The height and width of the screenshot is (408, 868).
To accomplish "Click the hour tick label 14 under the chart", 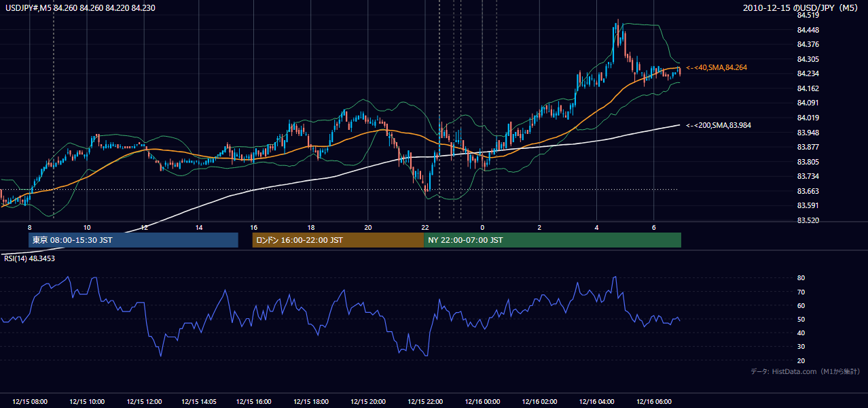I will click(199, 227).
